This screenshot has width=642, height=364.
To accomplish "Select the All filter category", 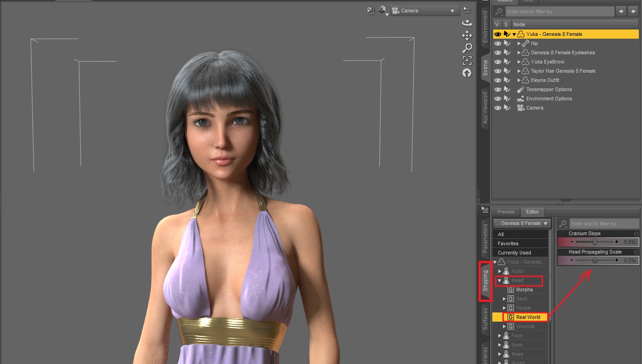I will point(520,234).
